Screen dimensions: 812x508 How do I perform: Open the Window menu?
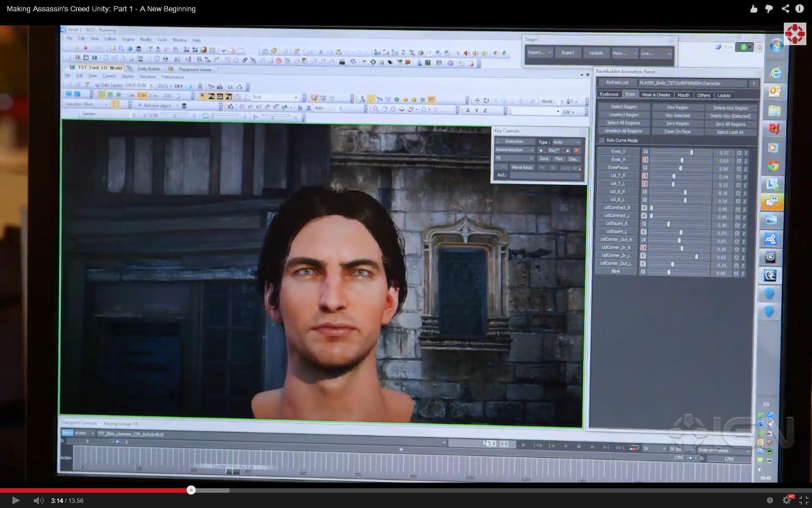pos(179,40)
